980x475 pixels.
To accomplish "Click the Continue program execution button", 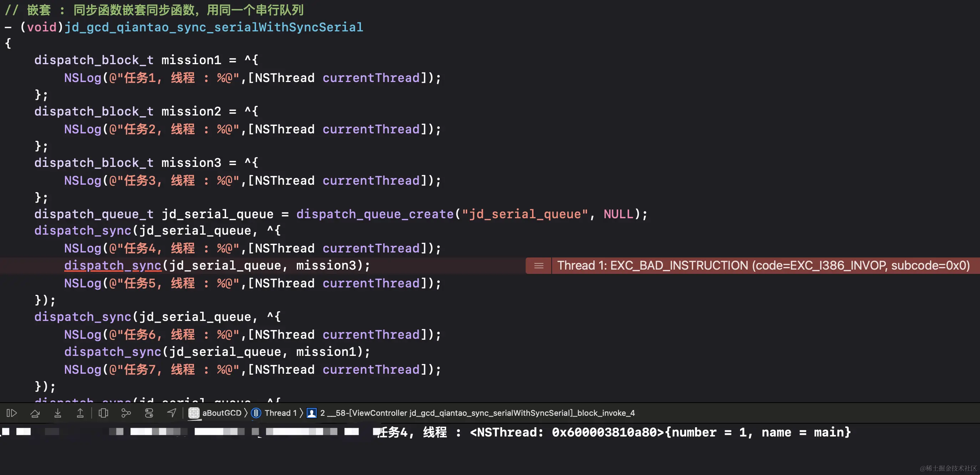I will tap(12, 413).
